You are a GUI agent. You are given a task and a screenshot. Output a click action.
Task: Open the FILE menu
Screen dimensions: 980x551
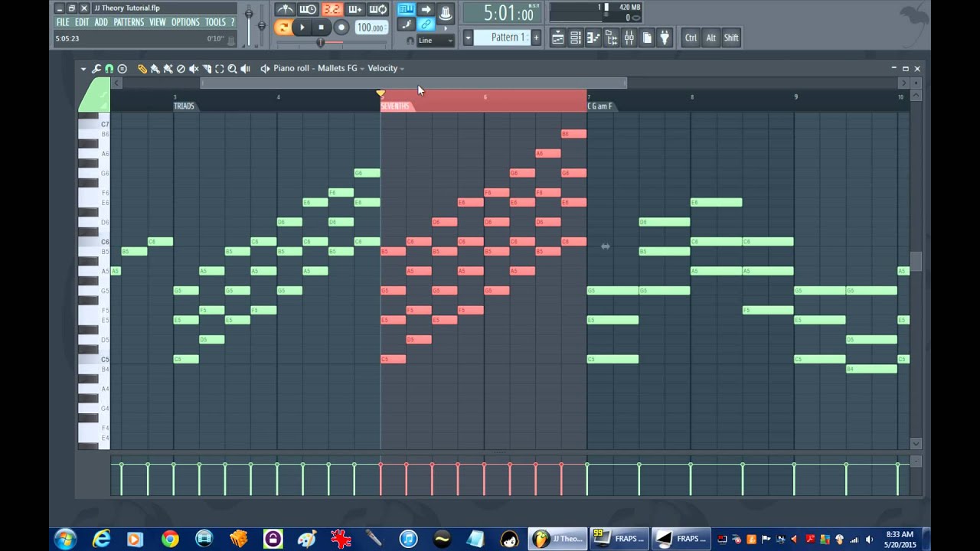(x=63, y=22)
